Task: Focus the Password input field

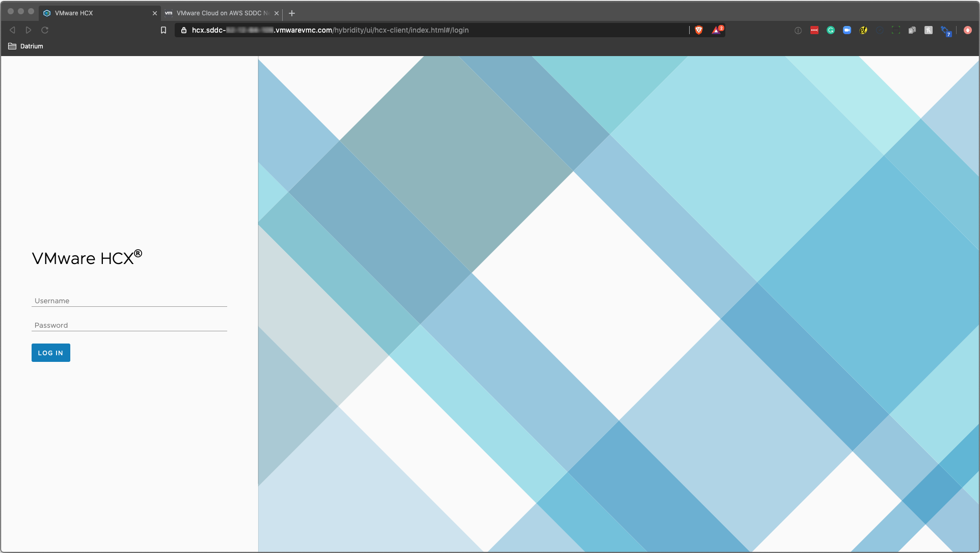Action: tap(129, 325)
